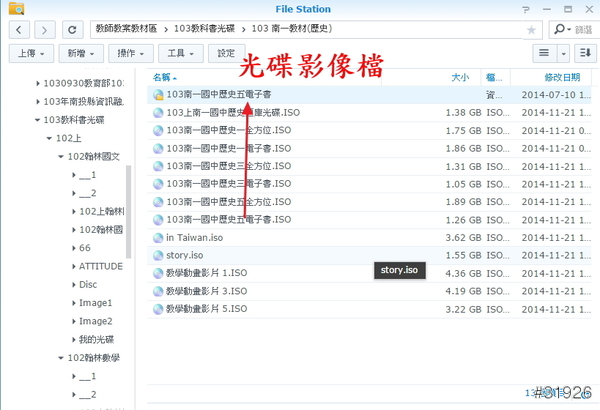Click the 103南一國中歷史五電子書 folder icon
Image resolution: width=600 pixels, height=410 pixels.
158,96
